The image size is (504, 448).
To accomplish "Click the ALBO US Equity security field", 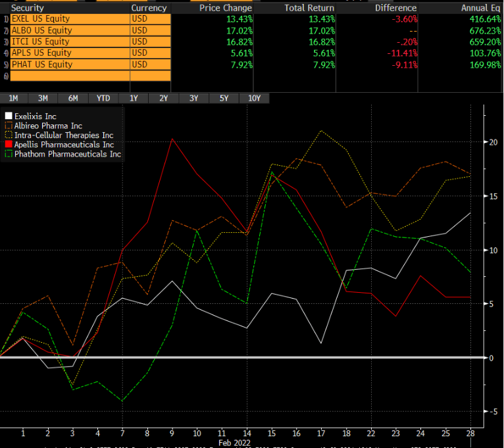I will [x=70, y=30].
